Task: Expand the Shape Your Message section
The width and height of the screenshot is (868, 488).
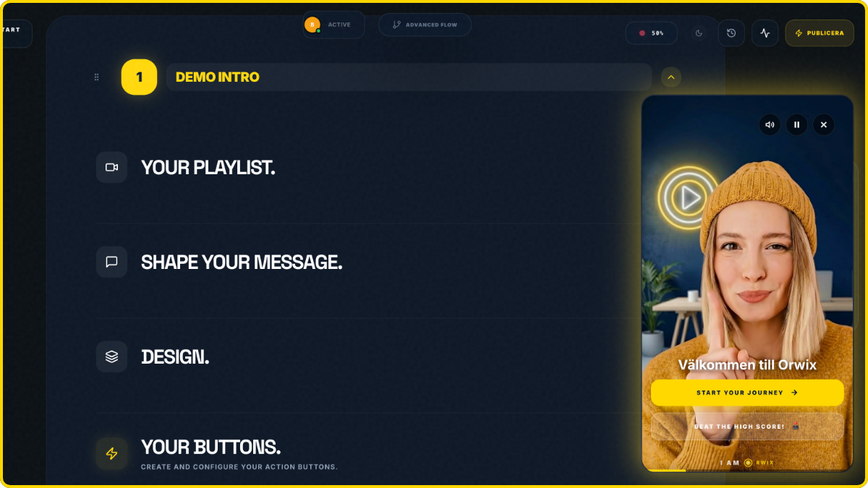Action: pos(242,262)
